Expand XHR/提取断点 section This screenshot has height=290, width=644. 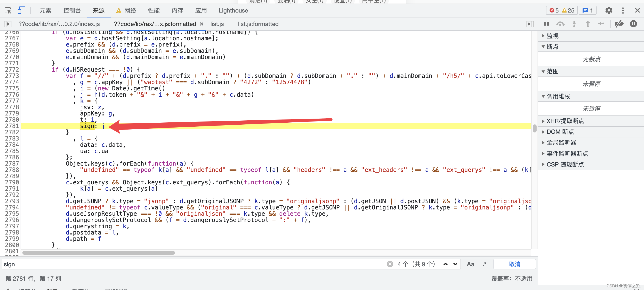coord(565,121)
